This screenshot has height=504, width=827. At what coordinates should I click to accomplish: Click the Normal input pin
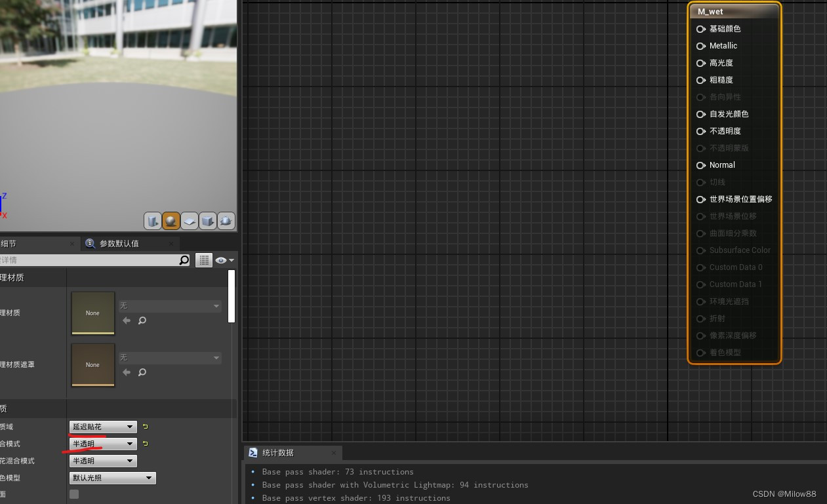tap(700, 165)
